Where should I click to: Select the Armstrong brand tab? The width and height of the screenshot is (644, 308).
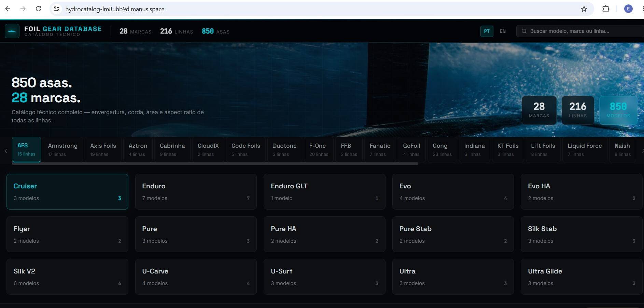pyautogui.click(x=63, y=149)
